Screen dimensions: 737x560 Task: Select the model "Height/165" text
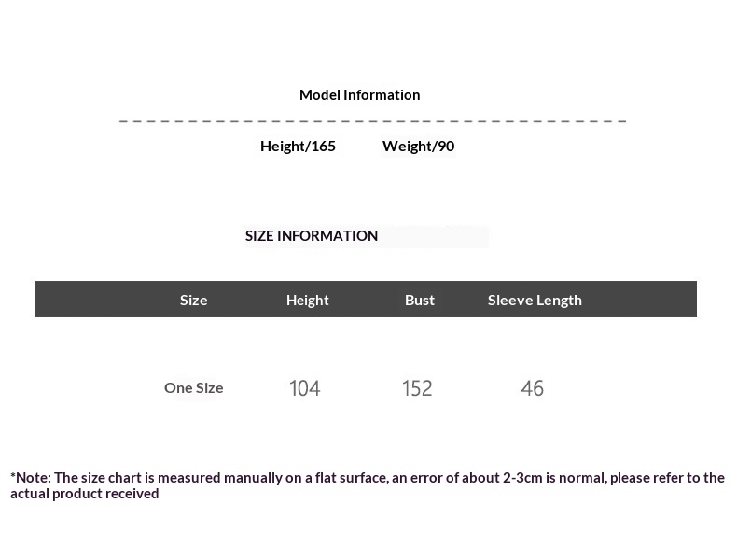298,146
